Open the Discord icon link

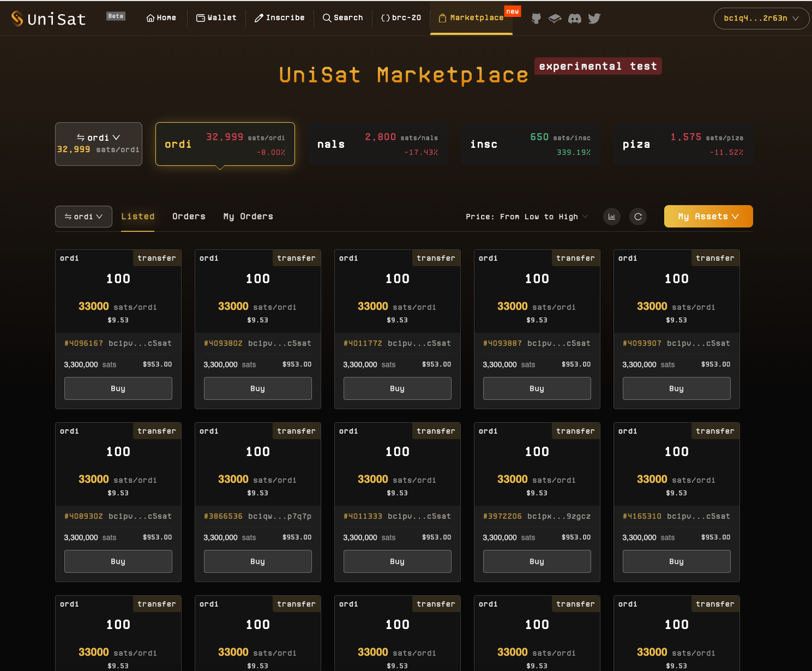tap(574, 19)
